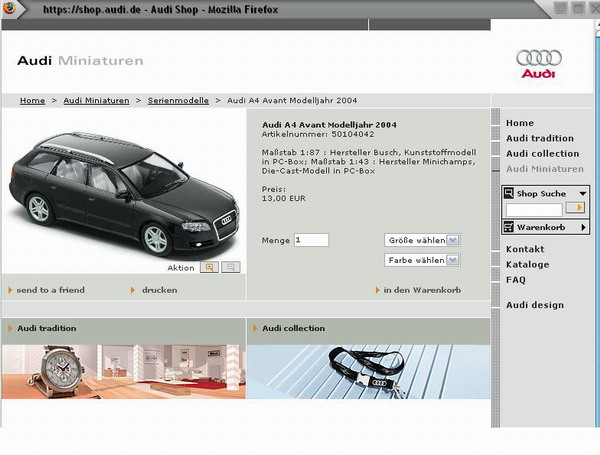Click the Audi A4 Avant Modelljahr 2004 heading

329,125
